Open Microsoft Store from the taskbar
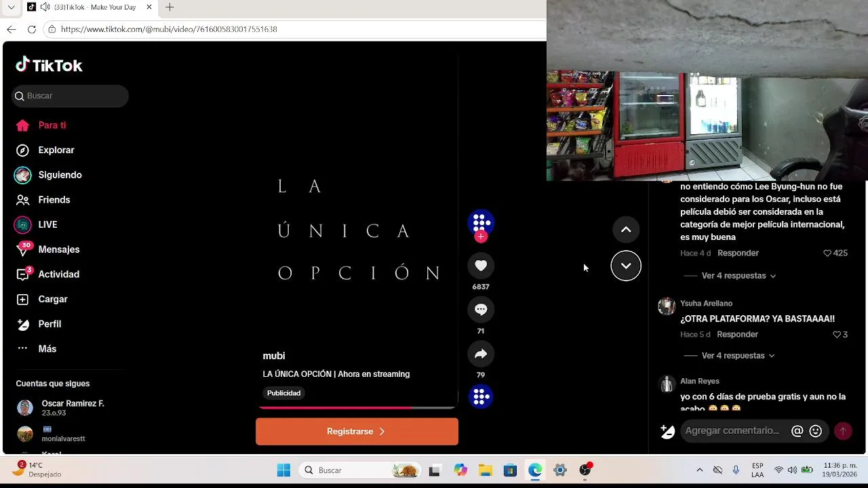This screenshot has height=488, width=868. 510,470
